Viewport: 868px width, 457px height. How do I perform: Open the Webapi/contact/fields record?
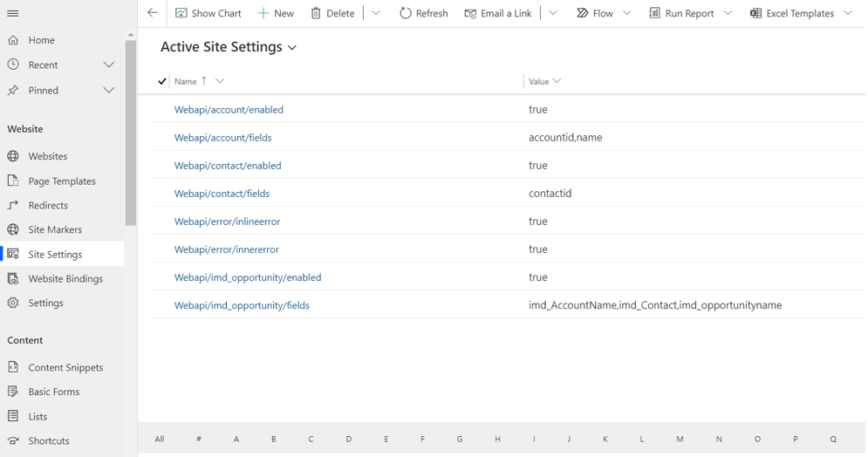click(x=222, y=193)
